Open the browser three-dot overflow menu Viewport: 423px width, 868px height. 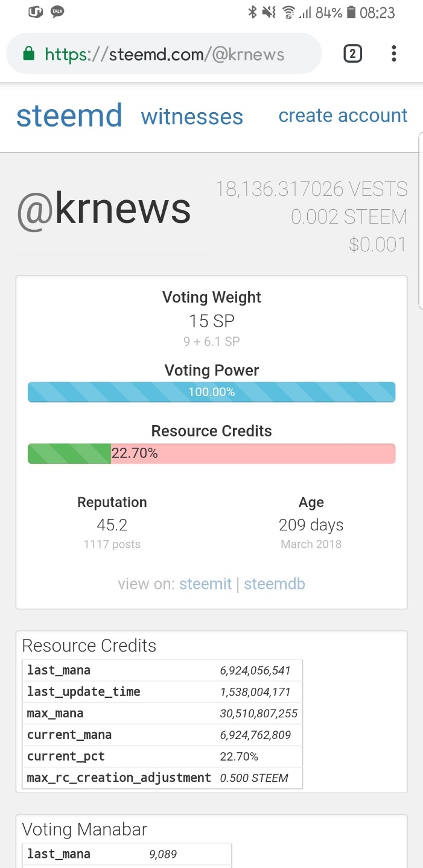coord(393,54)
